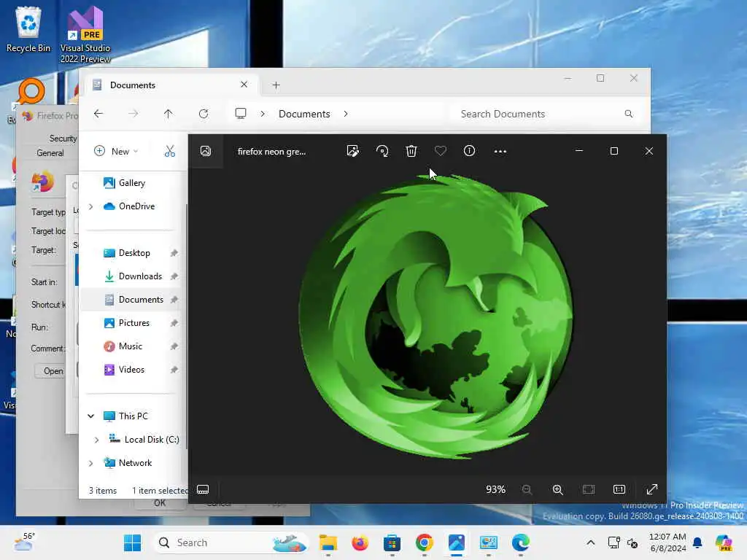
Task: Expand Local Disk (C:) node
Action: [x=97, y=440]
